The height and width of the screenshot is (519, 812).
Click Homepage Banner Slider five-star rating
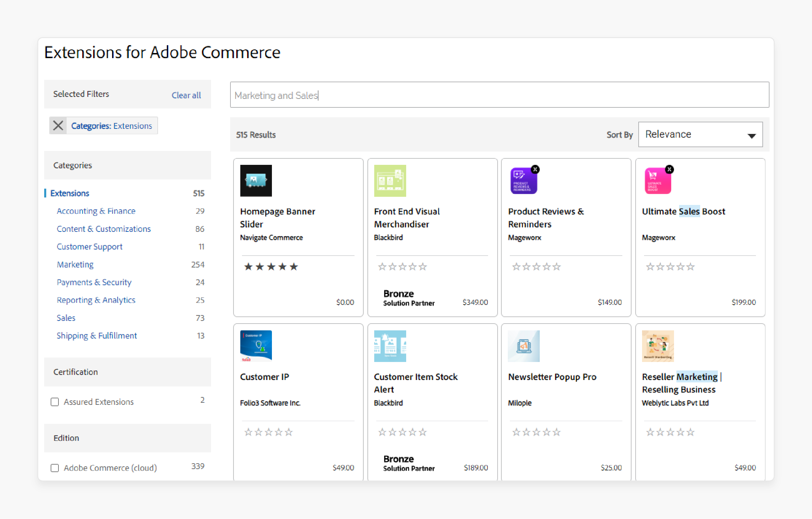[271, 267]
